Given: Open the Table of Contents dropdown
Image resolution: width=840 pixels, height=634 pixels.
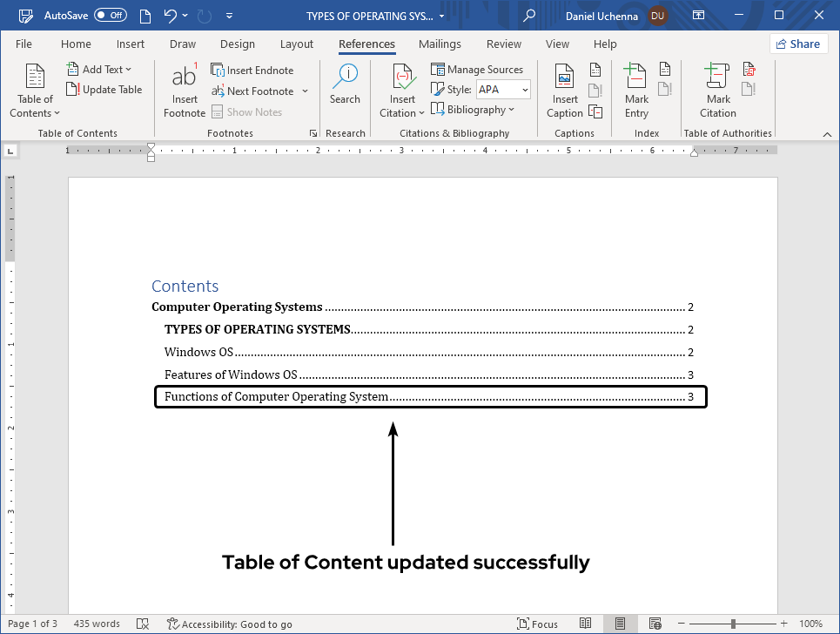Looking at the screenshot, I should tap(34, 89).
